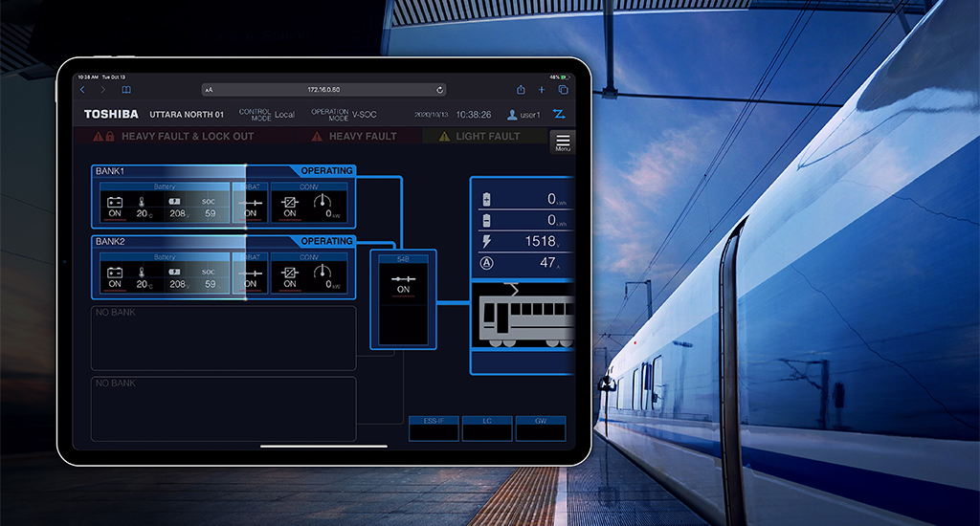980x526 pixels.
Task: Click BANK2 battery voltage icon
Action: click(x=174, y=273)
